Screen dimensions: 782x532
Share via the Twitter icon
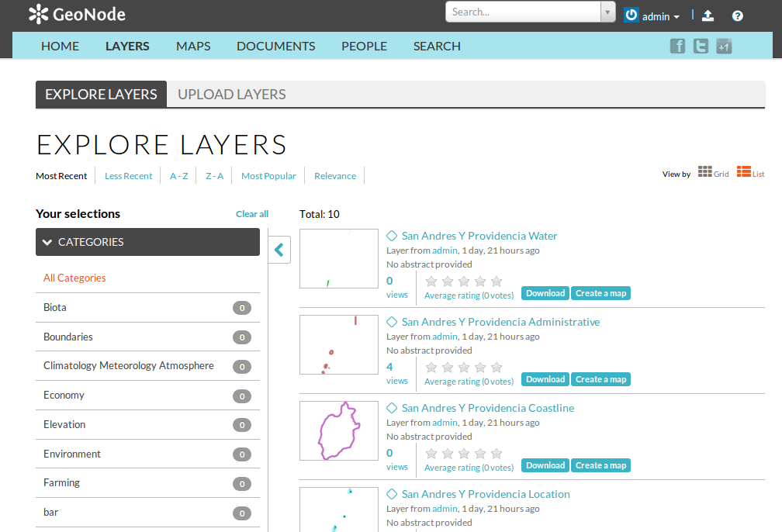click(701, 46)
